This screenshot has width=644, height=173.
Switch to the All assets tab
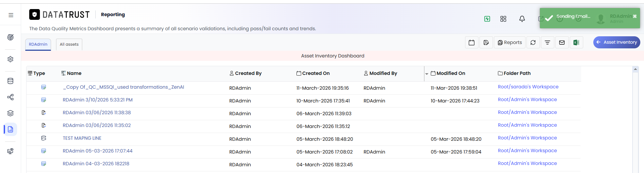point(69,44)
